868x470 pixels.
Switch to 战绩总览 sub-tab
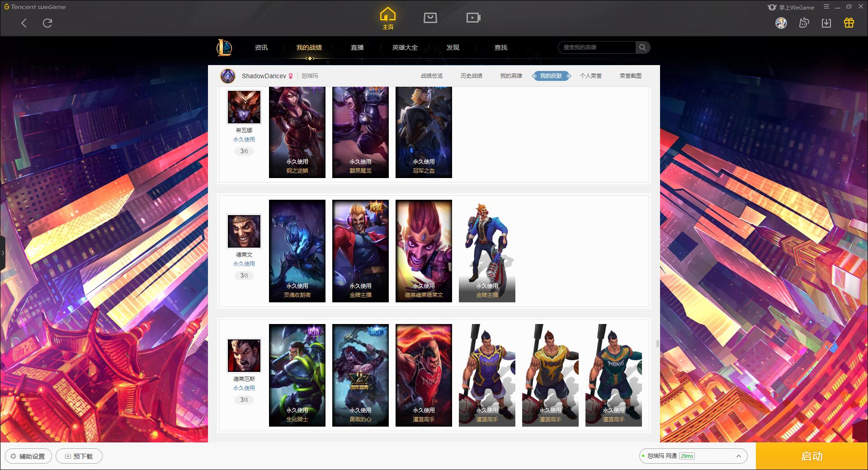[432, 76]
